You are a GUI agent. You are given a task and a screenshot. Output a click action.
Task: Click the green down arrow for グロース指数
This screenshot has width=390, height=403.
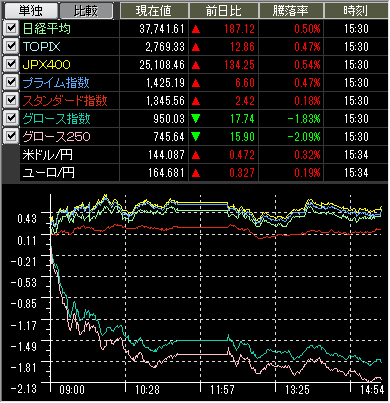click(196, 119)
